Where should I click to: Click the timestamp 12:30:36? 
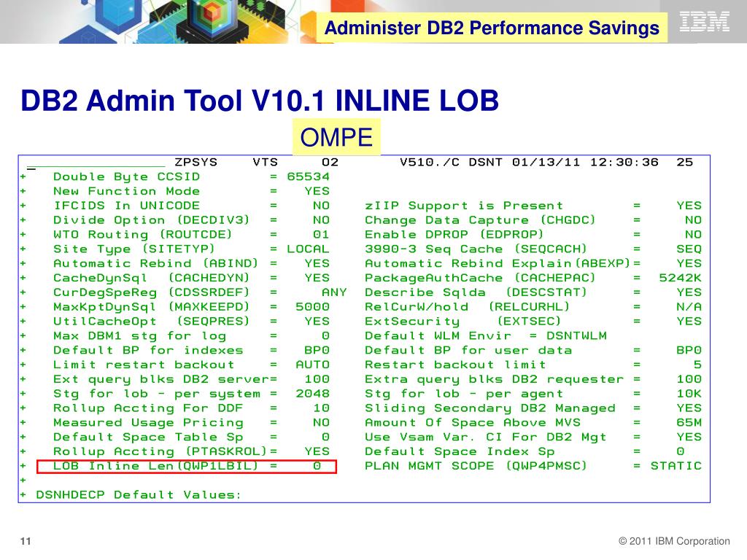point(624,163)
